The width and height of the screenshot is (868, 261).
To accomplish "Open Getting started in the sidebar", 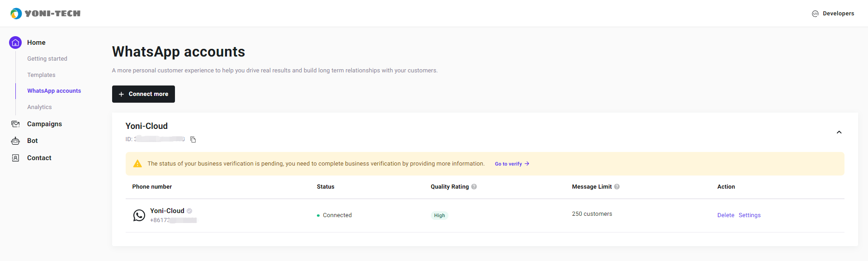I will click(47, 59).
